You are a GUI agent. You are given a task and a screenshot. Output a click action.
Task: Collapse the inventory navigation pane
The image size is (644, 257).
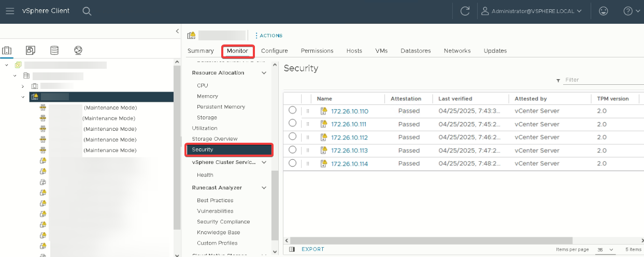(177, 32)
